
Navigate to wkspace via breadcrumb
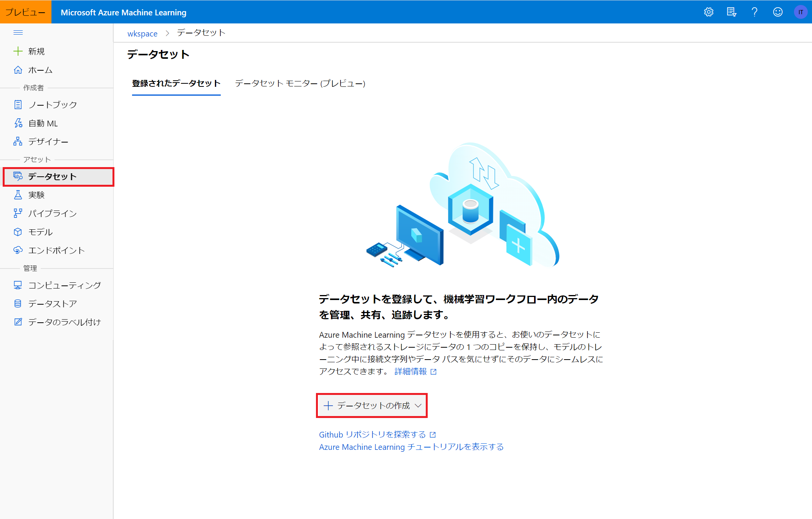pos(142,33)
